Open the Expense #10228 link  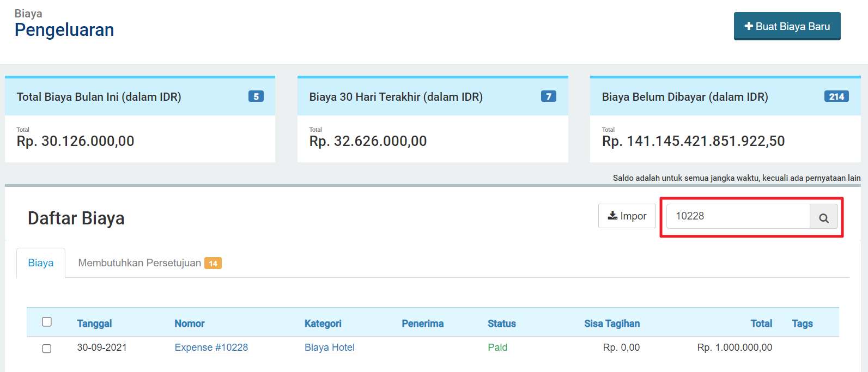[x=211, y=347]
